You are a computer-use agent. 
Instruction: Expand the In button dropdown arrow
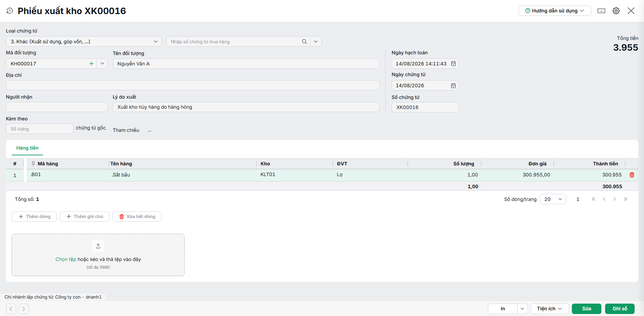(523, 309)
